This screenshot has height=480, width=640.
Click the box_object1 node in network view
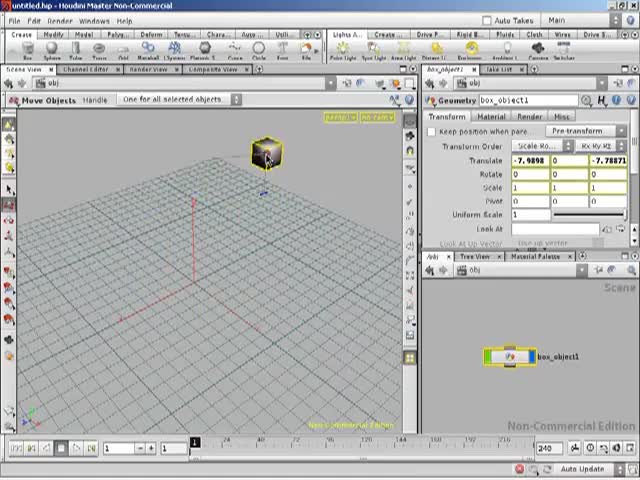pos(510,357)
